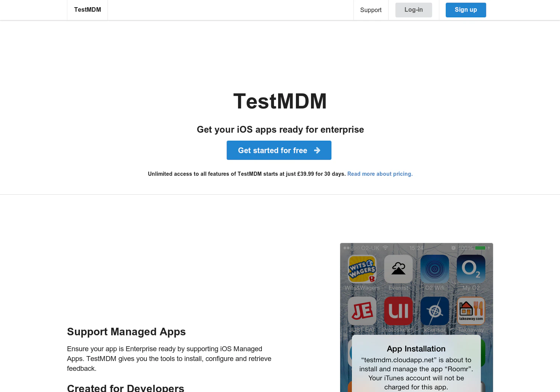The image size is (560, 392).
Task: Open the Protosketch app icon
Action: [398, 311]
